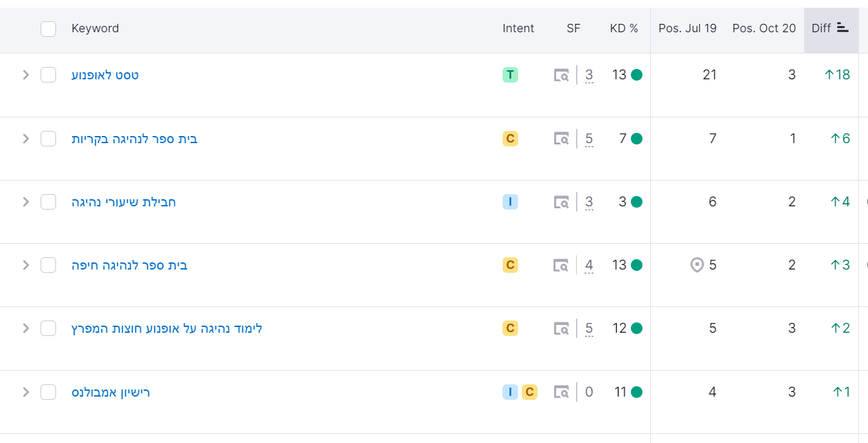Open keyword link טסט לאופנוע
The height and width of the screenshot is (443, 868).
click(105, 75)
